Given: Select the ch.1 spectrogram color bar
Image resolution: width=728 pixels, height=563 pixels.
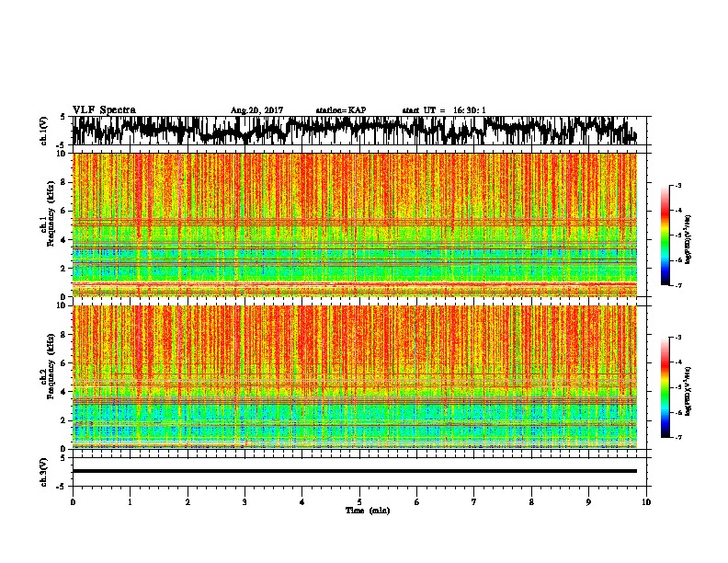Looking at the screenshot, I should click(x=665, y=236).
